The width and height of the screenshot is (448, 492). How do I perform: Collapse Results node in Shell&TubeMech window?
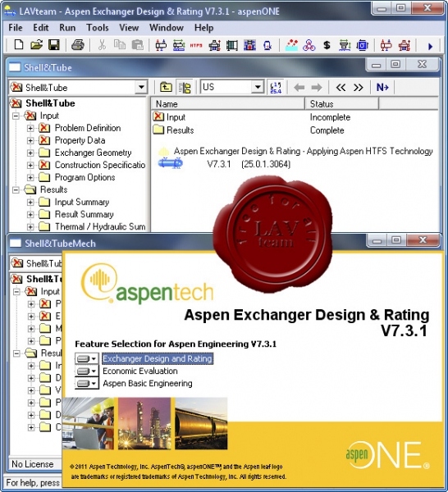(16, 353)
